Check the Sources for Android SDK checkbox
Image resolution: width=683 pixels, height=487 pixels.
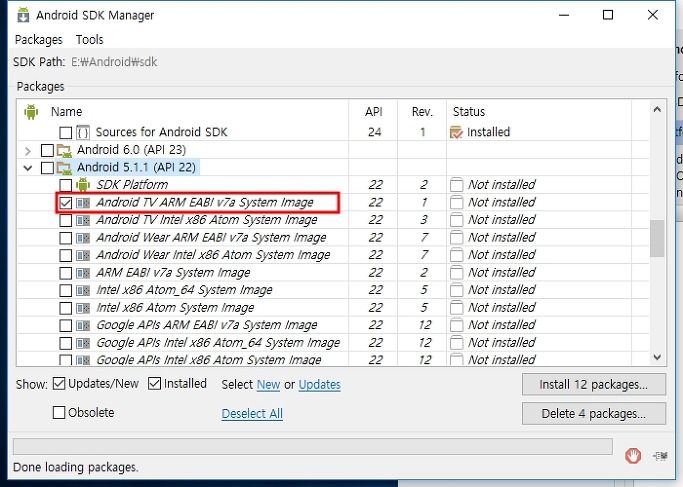[65, 132]
